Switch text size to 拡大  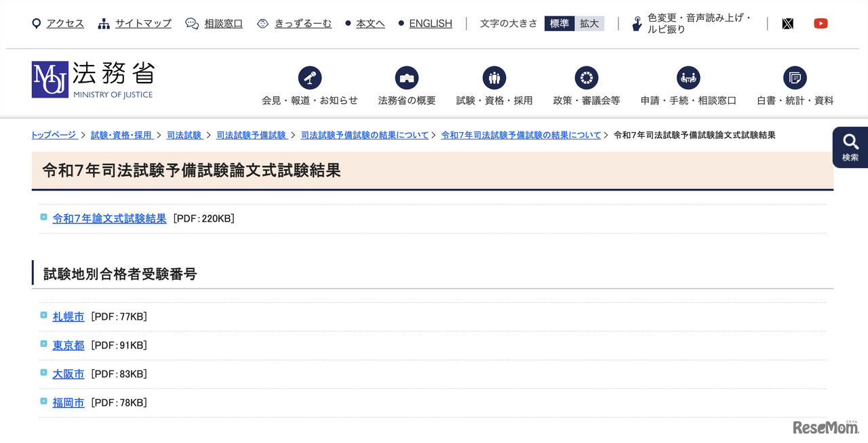click(589, 23)
